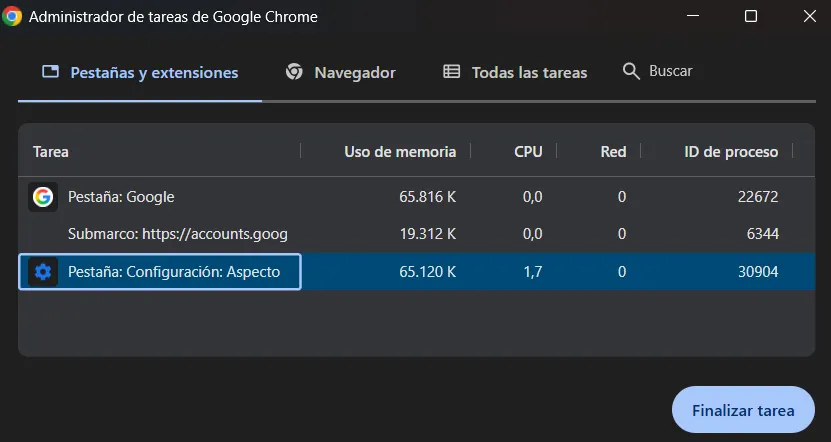Click the 65.120 K memory value
The image size is (831, 442).
[x=428, y=272]
